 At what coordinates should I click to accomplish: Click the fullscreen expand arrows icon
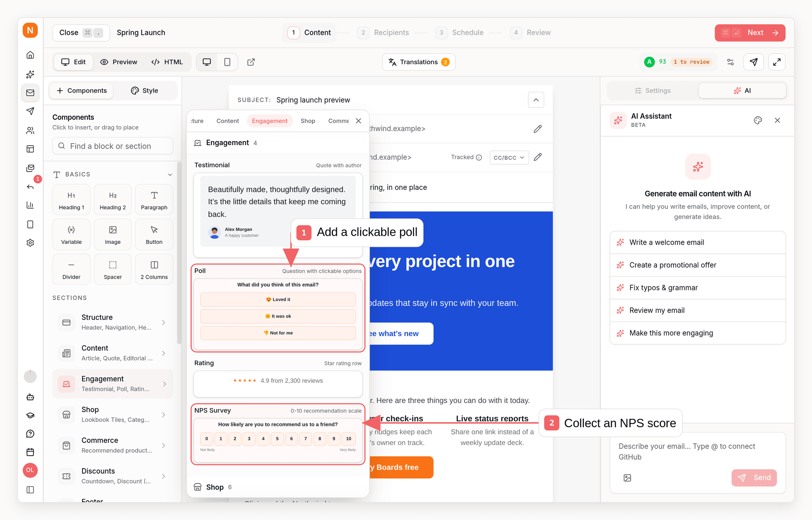point(777,62)
